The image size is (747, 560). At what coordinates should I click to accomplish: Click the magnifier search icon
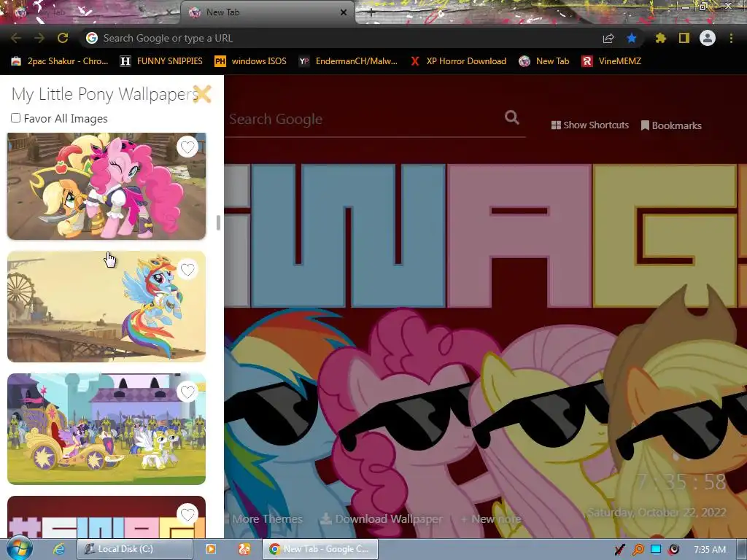tap(511, 117)
